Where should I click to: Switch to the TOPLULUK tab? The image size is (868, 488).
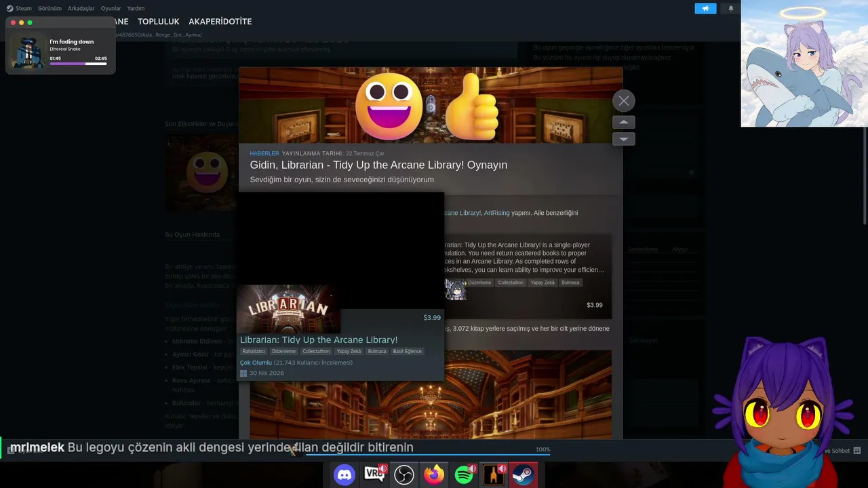coord(159,22)
